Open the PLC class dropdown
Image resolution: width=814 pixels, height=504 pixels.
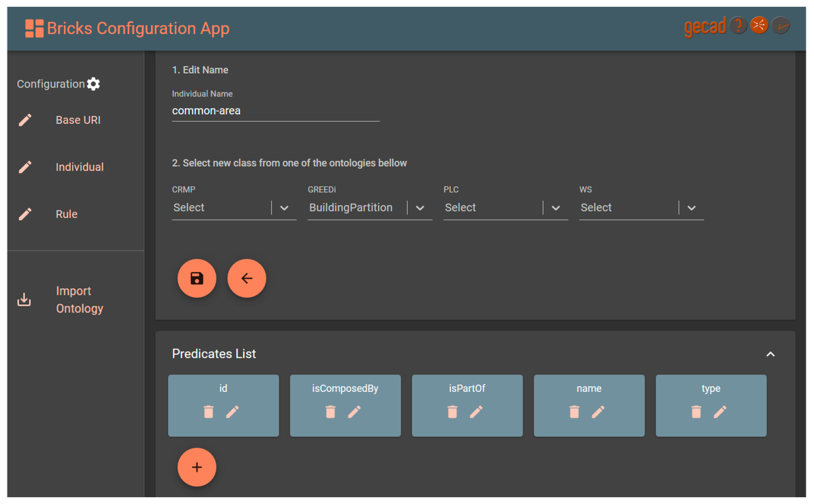pos(555,208)
